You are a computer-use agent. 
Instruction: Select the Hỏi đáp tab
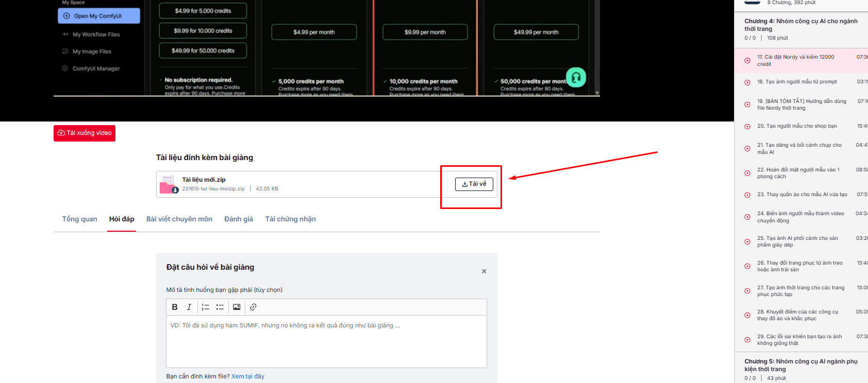(122, 219)
